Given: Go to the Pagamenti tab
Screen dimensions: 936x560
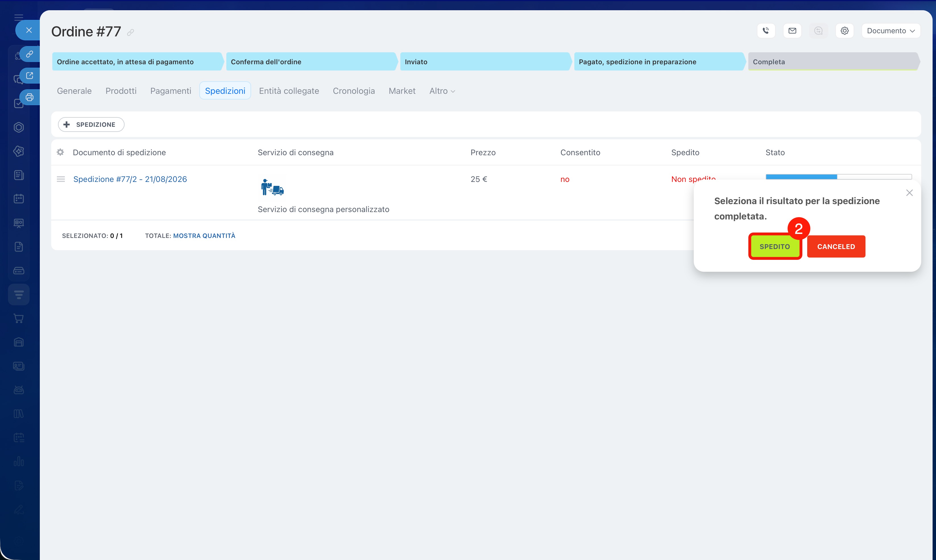Looking at the screenshot, I should point(171,91).
